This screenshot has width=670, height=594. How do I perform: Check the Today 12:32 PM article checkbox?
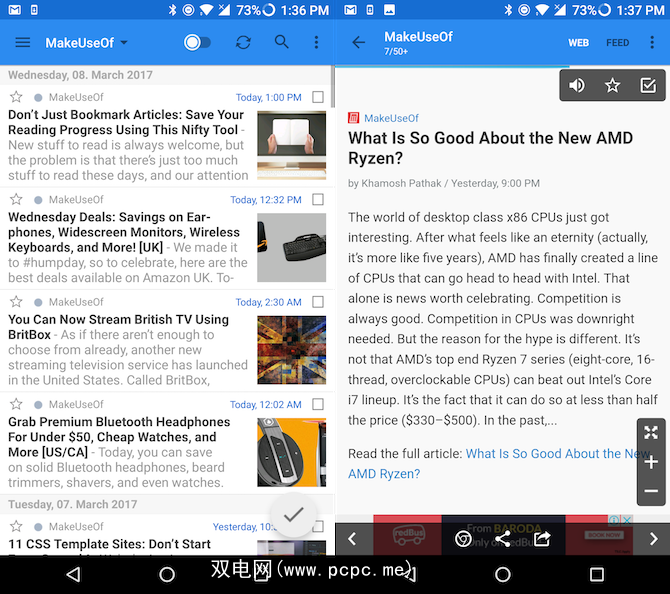[x=318, y=199]
